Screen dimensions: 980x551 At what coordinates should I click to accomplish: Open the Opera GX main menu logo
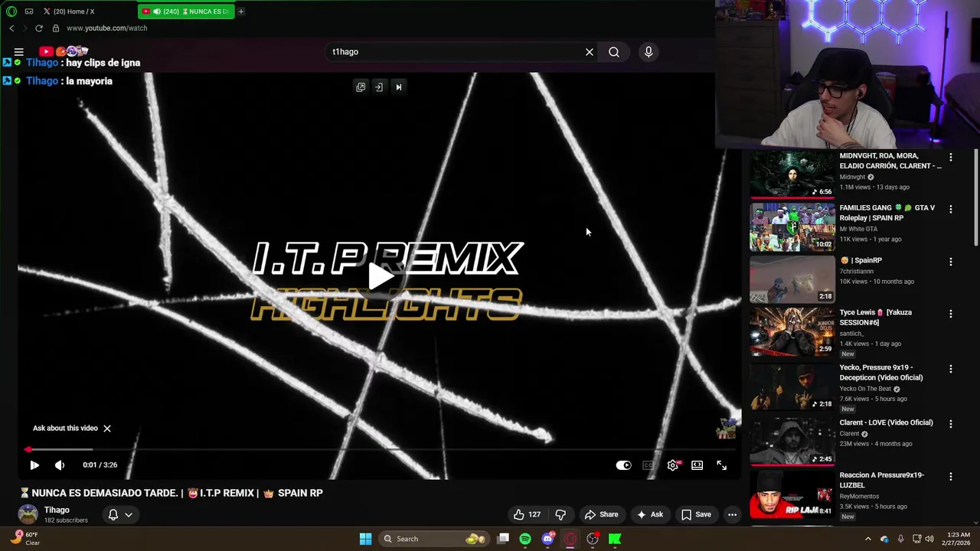click(11, 11)
